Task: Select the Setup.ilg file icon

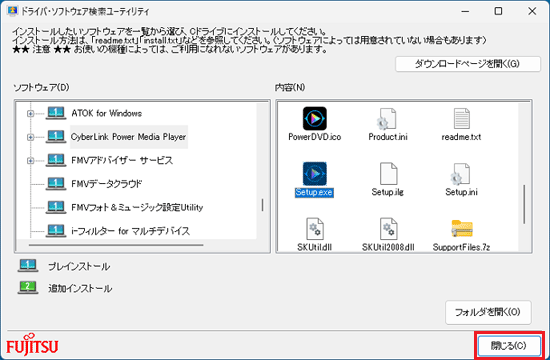Action: coord(388,174)
